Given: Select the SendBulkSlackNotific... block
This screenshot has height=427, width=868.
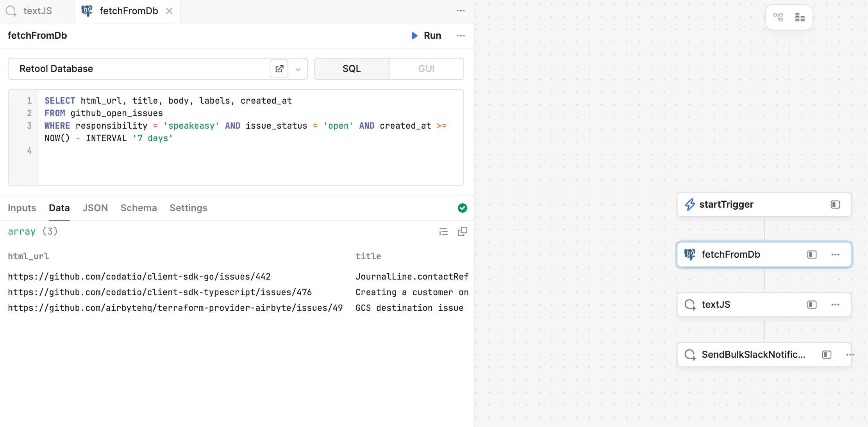Looking at the screenshot, I should click(x=764, y=355).
